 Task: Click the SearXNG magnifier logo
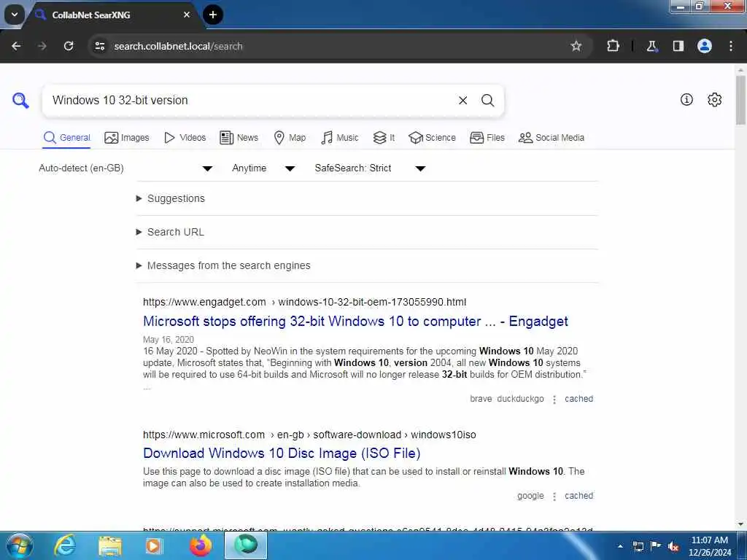pyautogui.click(x=20, y=101)
